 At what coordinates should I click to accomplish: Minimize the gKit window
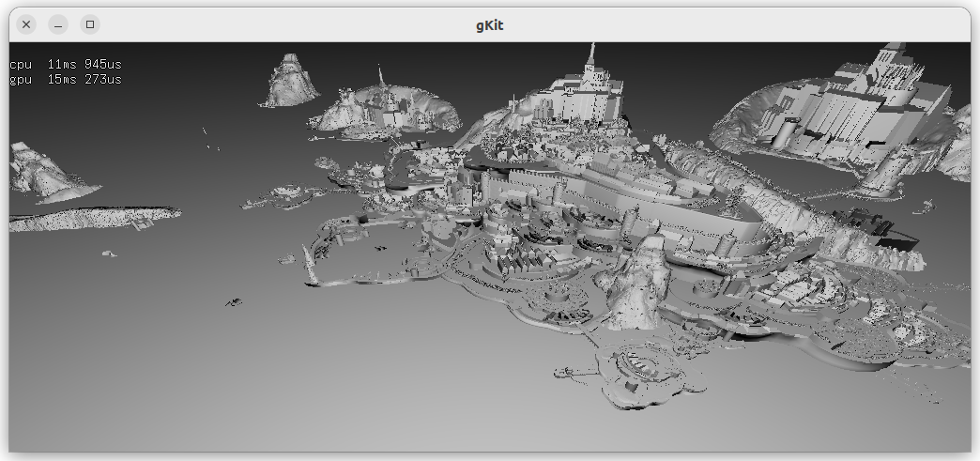tap(58, 24)
